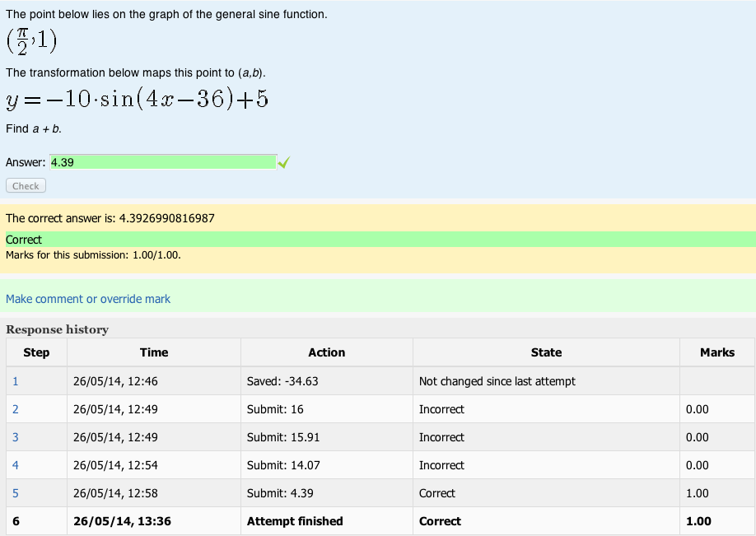
Task: Select the Attempt finished row
Action: [x=381, y=521]
